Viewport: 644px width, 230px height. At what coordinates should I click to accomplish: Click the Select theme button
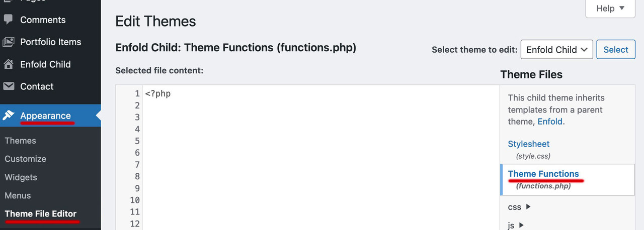616,50
